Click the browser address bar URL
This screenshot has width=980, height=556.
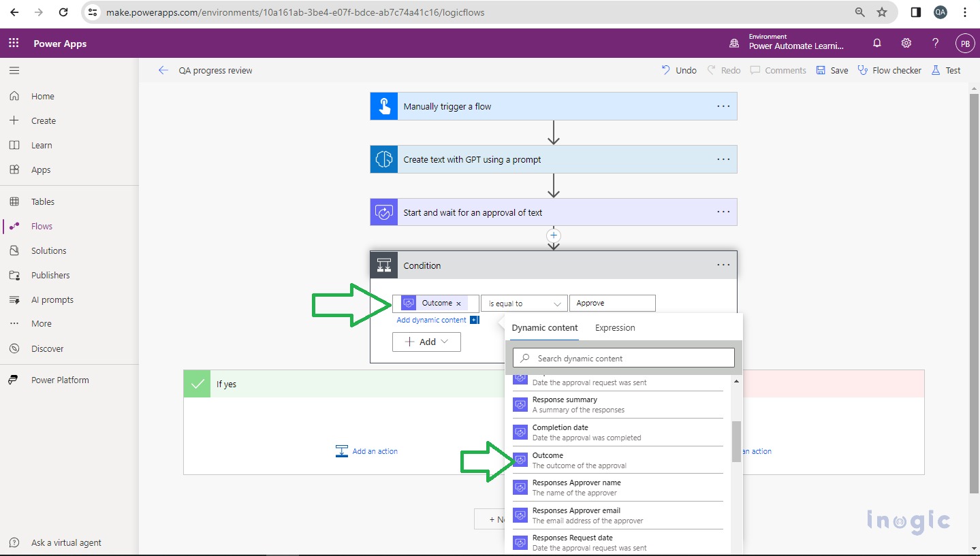pos(296,12)
